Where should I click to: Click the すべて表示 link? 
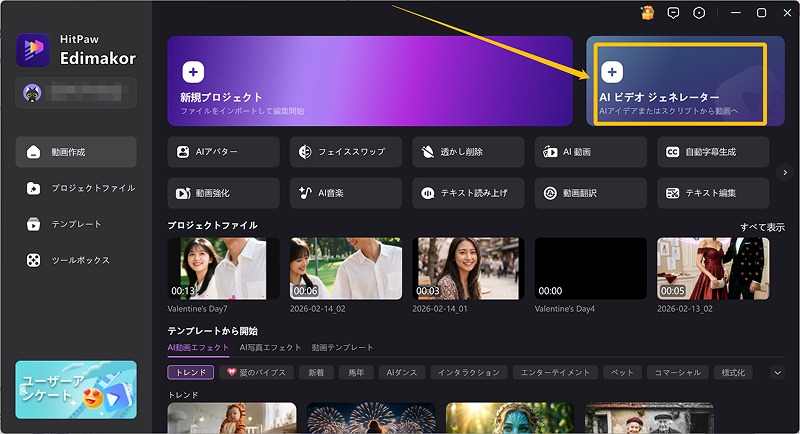pyautogui.click(x=762, y=227)
